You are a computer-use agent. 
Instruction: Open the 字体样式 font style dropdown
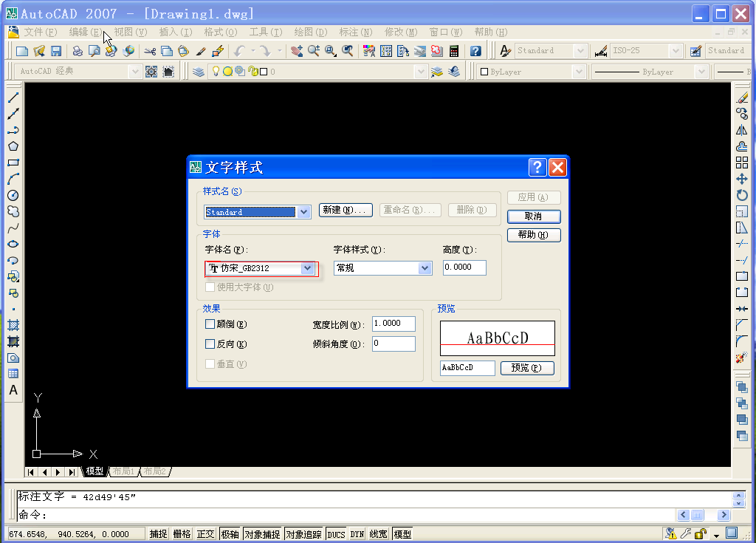[x=425, y=268]
